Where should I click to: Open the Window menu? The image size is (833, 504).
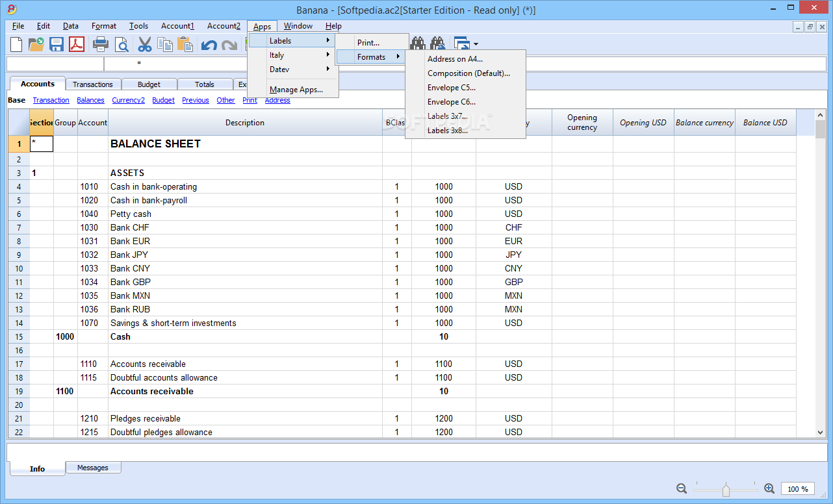[x=298, y=26]
